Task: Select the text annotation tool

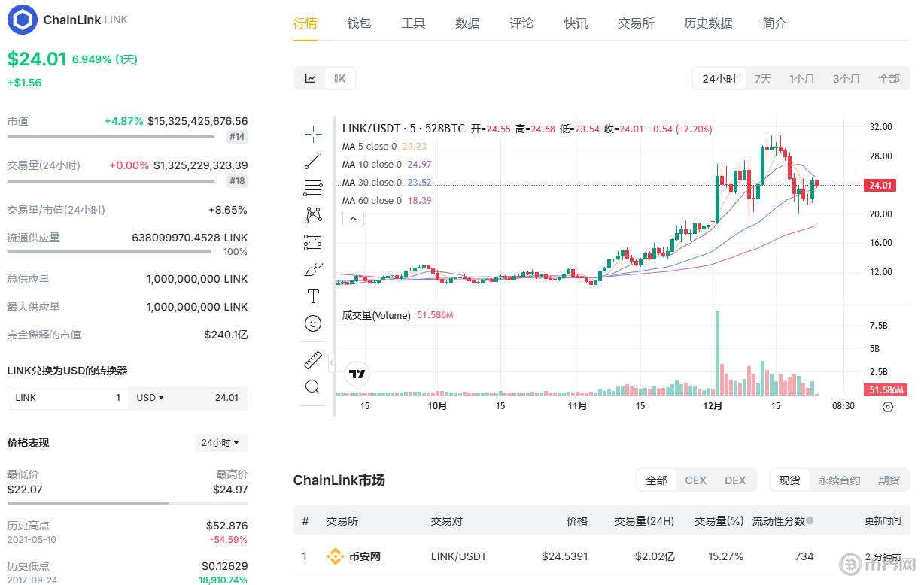Action: pyautogui.click(x=313, y=296)
